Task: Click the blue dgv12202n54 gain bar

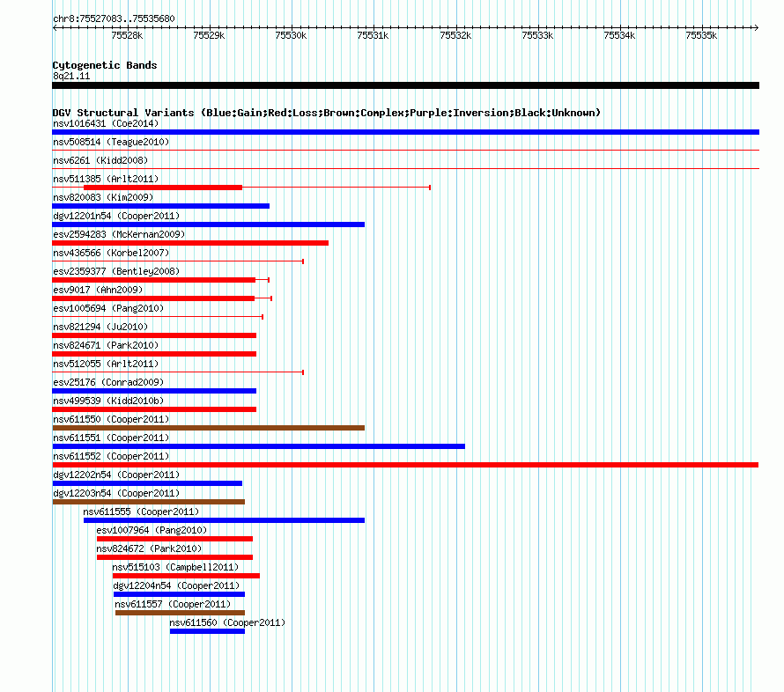Action: coord(147,483)
